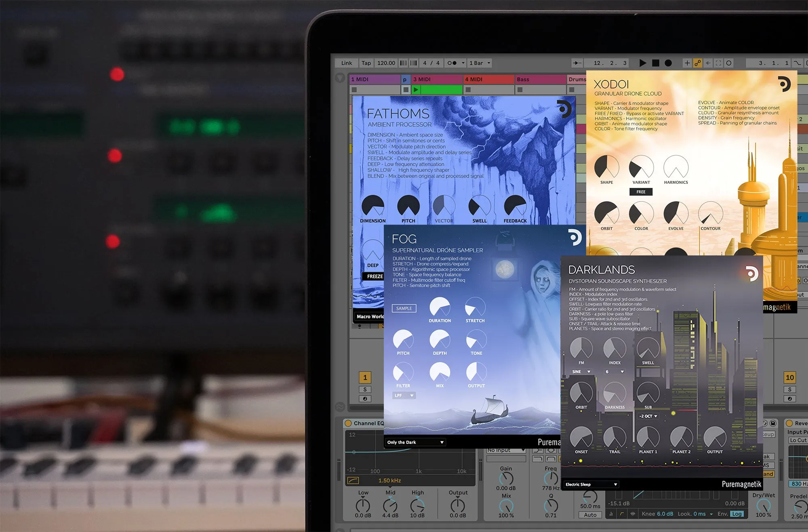Select the 1 MIDI track header
This screenshot has width=808, height=532.
(x=375, y=79)
